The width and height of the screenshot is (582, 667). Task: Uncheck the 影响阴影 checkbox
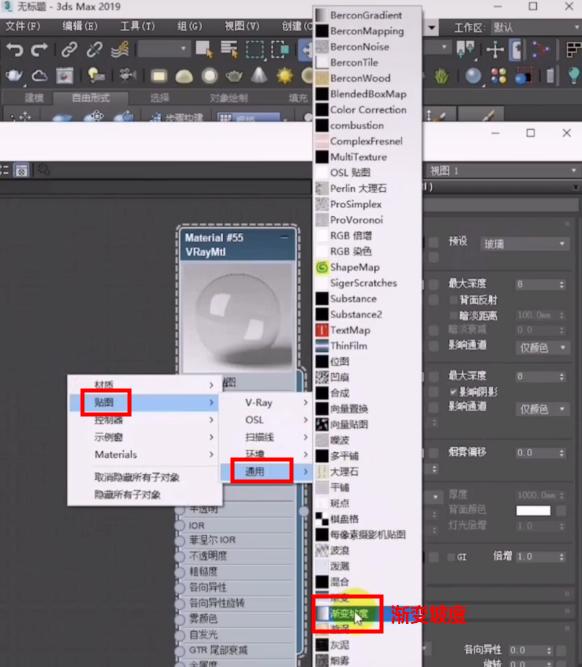(453, 391)
